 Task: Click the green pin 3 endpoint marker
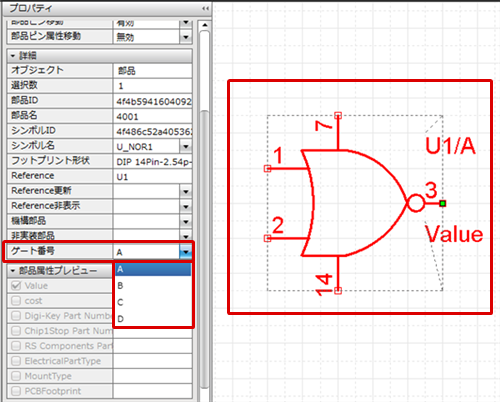pos(442,203)
